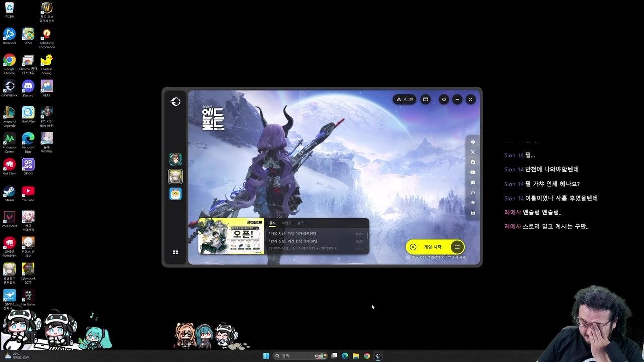644x362 pixels.
Task: Select the Steam desktop icon
Action: [x=9, y=193]
